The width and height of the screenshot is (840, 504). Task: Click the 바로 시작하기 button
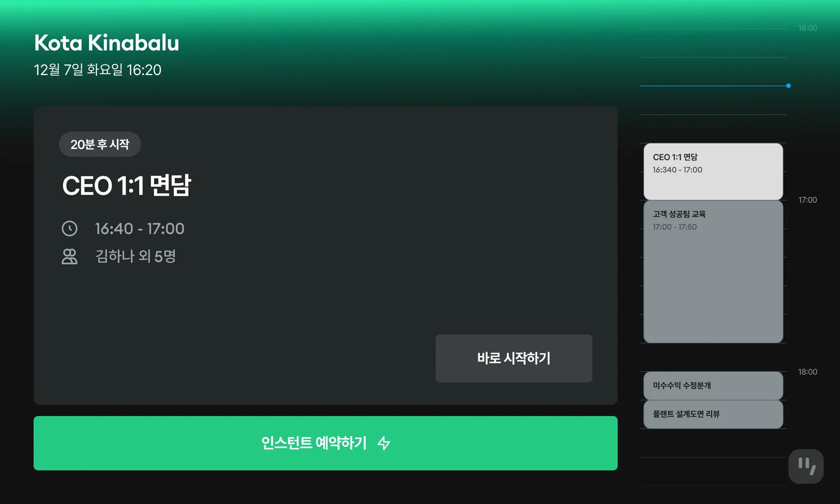514,358
